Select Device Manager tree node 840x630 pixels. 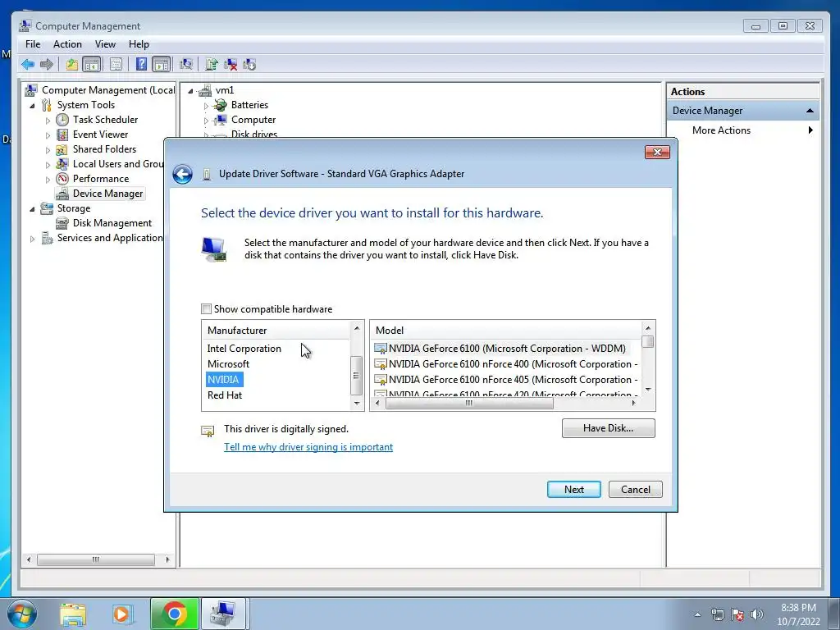[x=107, y=194]
